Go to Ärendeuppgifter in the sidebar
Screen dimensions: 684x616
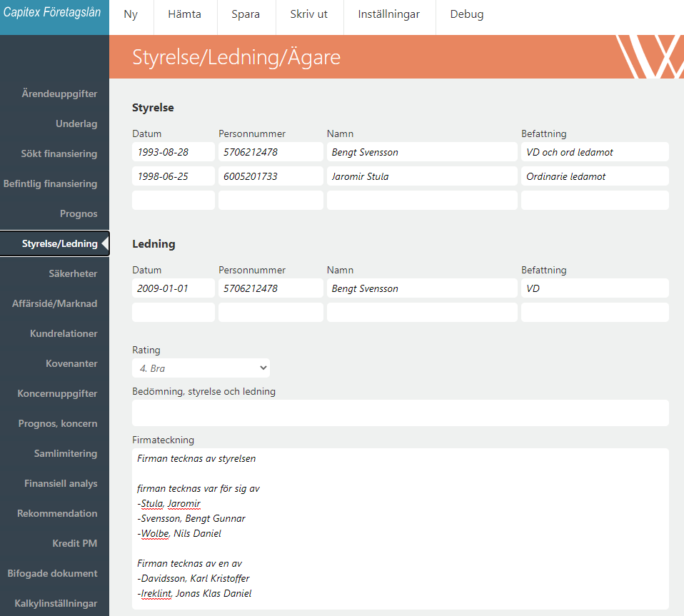(59, 94)
